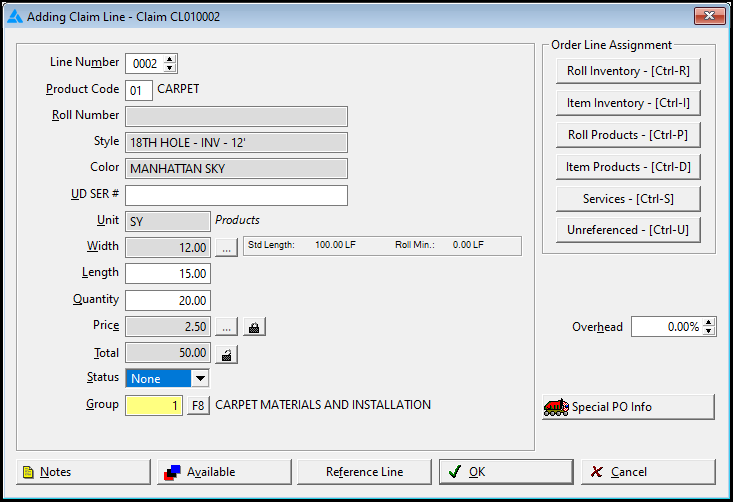Click the Quantity field 20.00
Screen dimensions: 733x502
point(168,301)
